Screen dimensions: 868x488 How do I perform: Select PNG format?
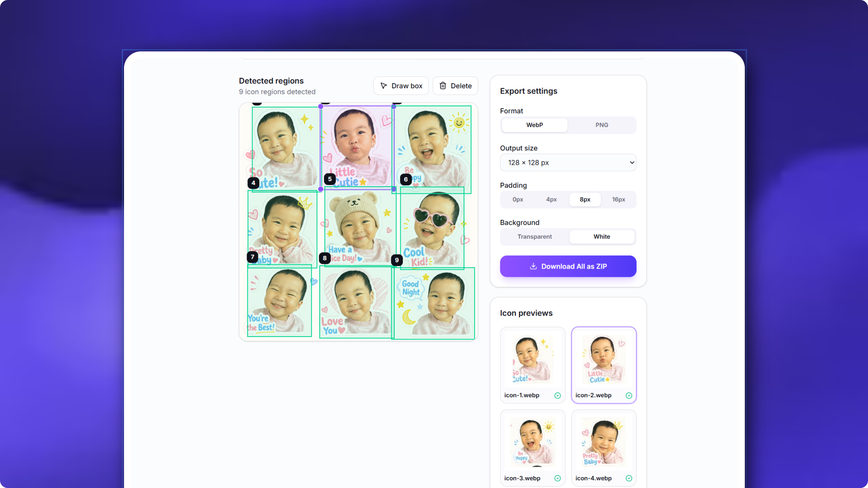[602, 125]
